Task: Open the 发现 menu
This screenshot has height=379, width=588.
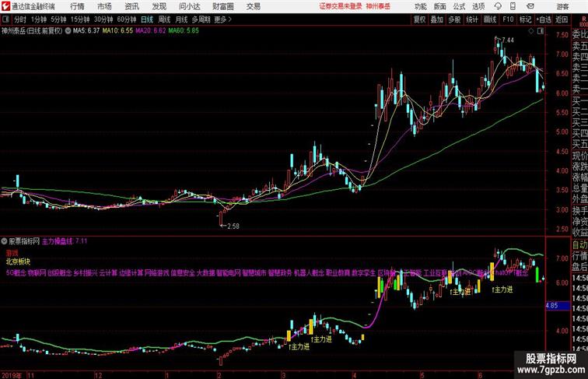Action: pyautogui.click(x=159, y=6)
